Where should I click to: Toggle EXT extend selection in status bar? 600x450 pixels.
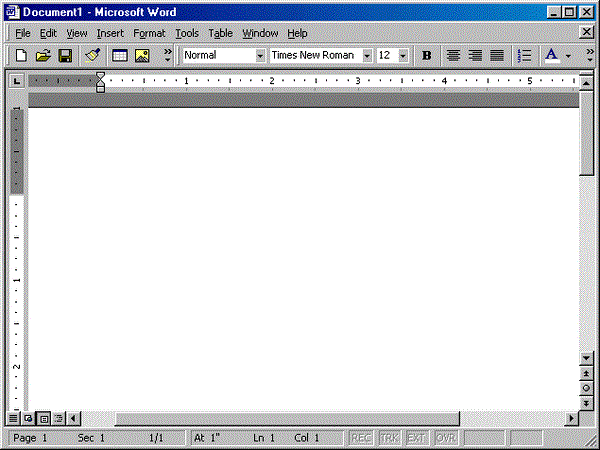417,438
